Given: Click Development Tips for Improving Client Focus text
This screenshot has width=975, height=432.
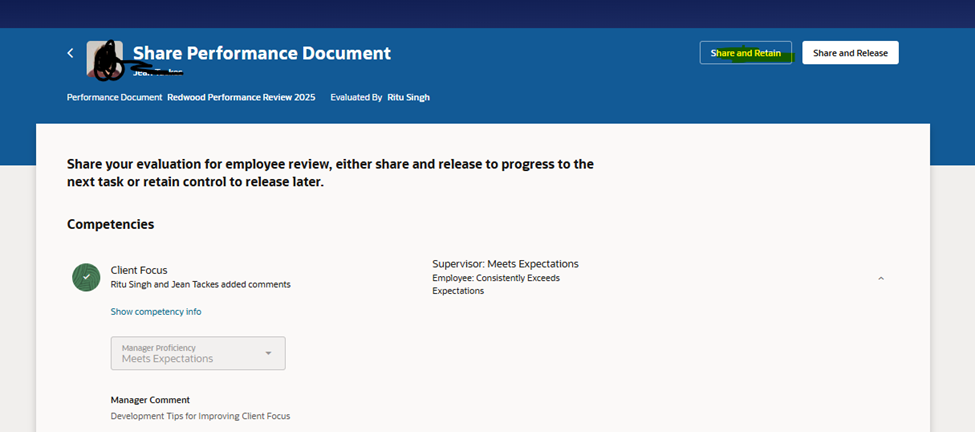Looking at the screenshot, I should [200, 416].
